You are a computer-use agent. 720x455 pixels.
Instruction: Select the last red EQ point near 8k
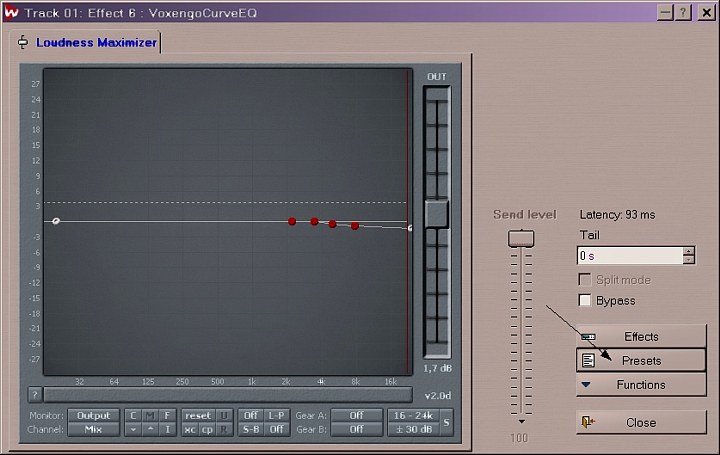click(x=354, y=225)
